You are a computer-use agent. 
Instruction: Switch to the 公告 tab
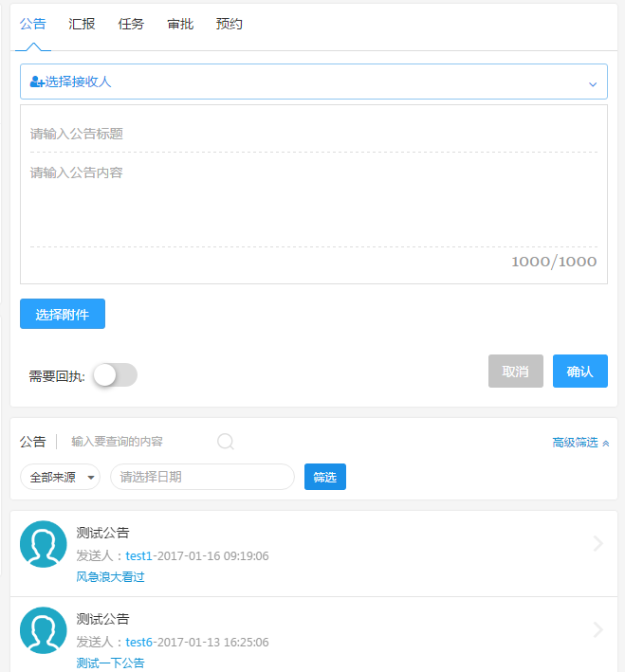32,24
